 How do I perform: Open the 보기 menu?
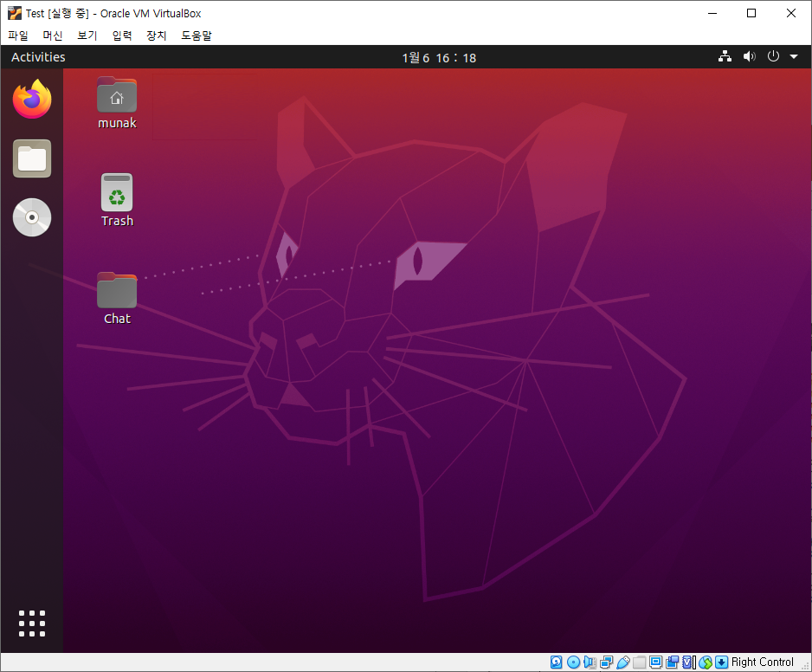pyautogui.click(x=87, y=36)
